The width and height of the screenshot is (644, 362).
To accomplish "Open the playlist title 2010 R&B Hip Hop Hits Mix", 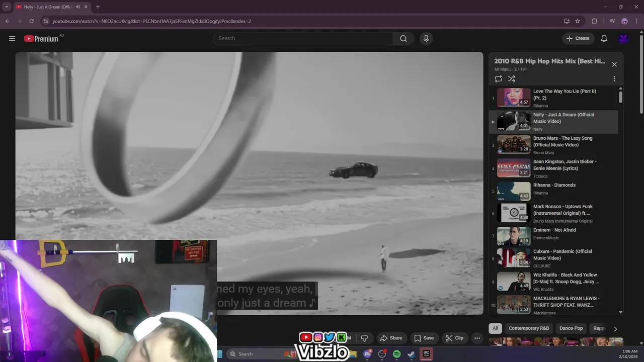I will 549,61.
